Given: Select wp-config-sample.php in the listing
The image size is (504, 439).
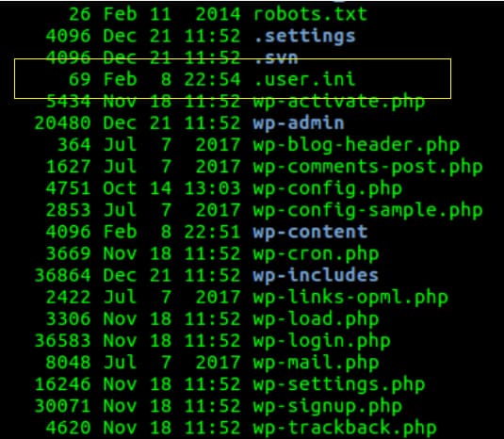Looking at the screenshot, I should coord(368,210).
